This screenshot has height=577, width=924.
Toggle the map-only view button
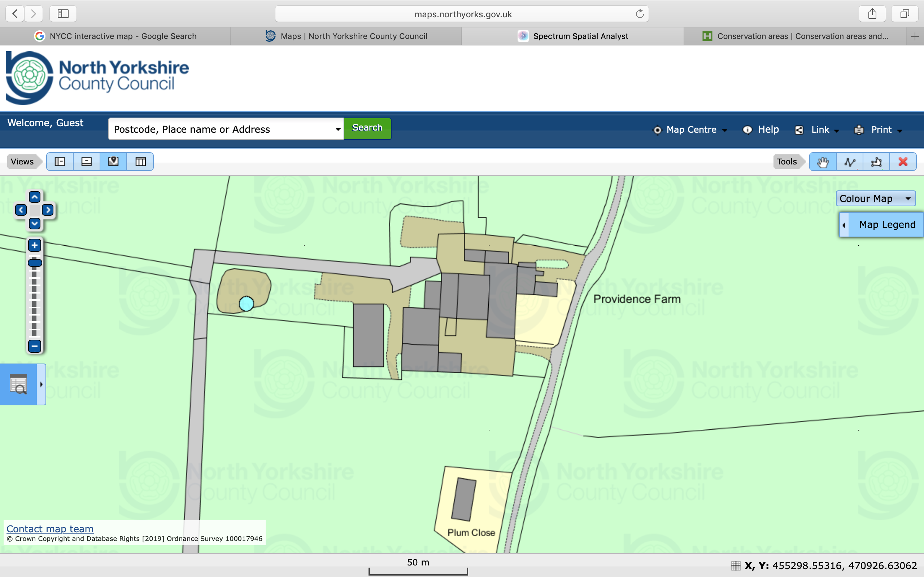113,162
